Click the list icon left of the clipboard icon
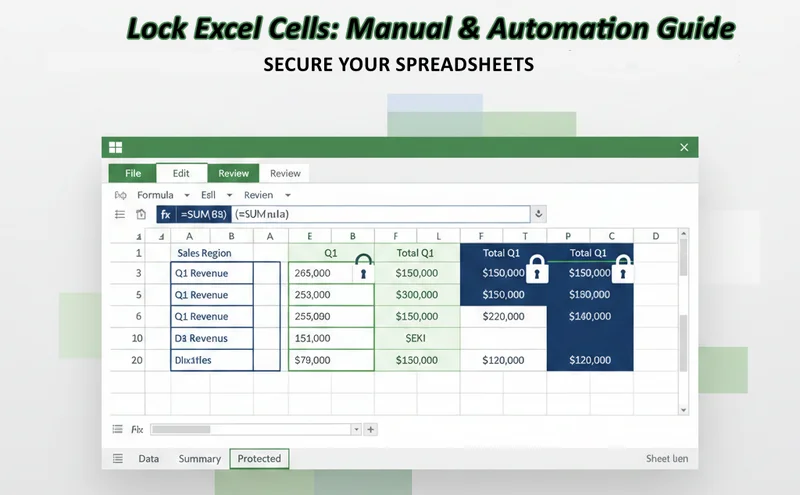Screen dimensions: 800x495 tap(120, 214)
